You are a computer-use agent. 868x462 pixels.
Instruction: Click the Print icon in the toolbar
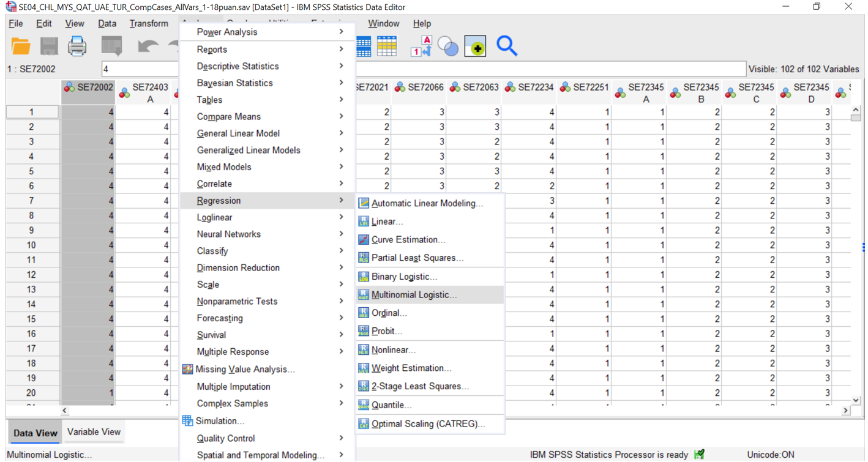77,47
